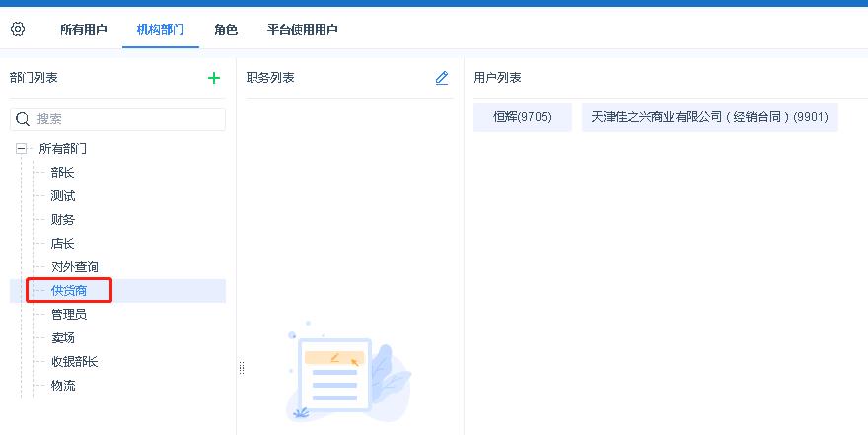Select the 财务 department
The height and width of the screenshot is (435, 868).
pos(62,220)
